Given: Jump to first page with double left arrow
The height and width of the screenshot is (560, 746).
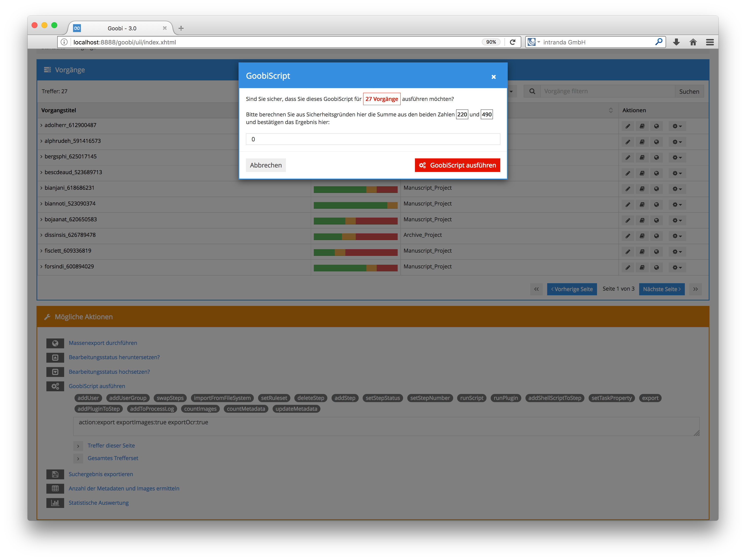Looking at the screenshot, I should (x=536, y=289).
